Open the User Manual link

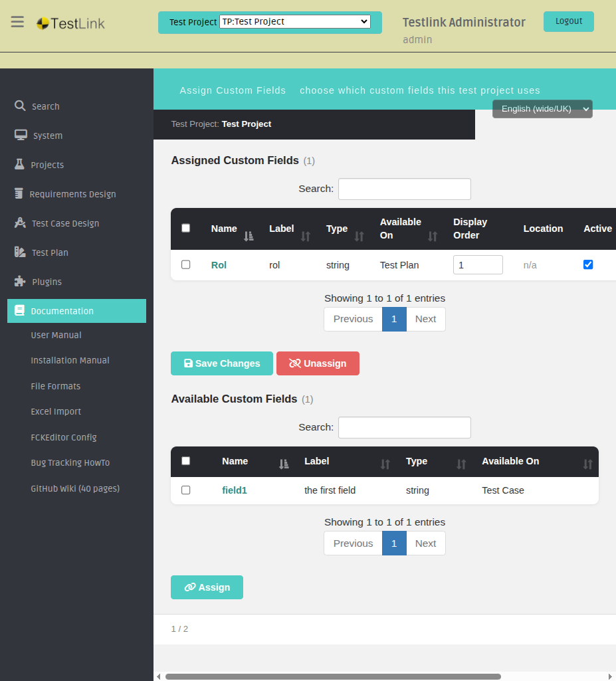tap(56, 336)
